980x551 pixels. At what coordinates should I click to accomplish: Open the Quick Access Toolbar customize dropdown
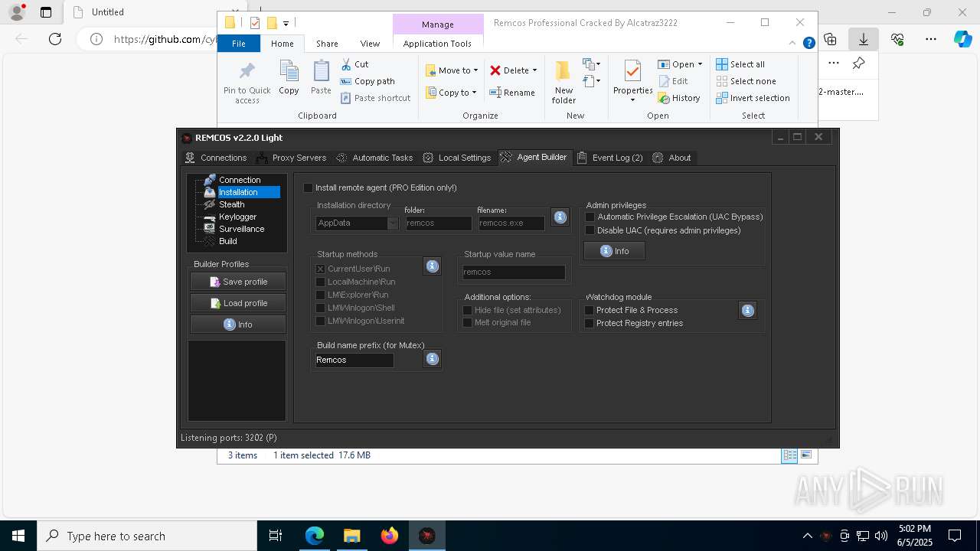286,23
